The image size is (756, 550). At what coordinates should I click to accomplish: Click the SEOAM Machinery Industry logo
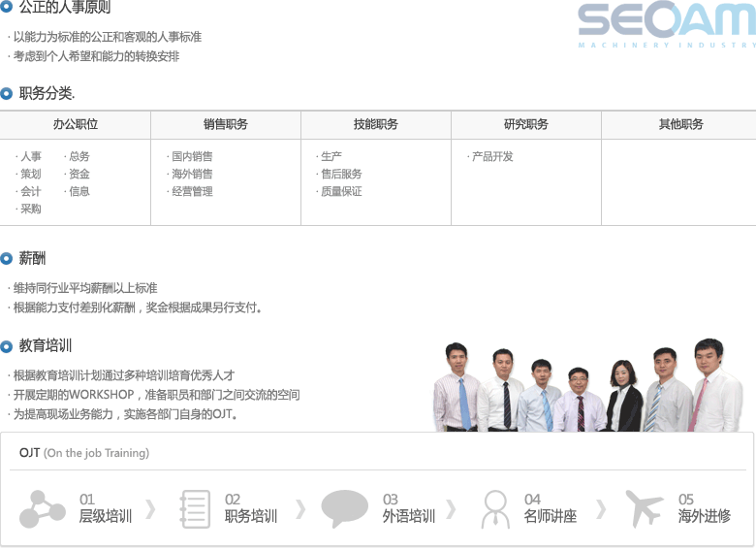(667, 24)
